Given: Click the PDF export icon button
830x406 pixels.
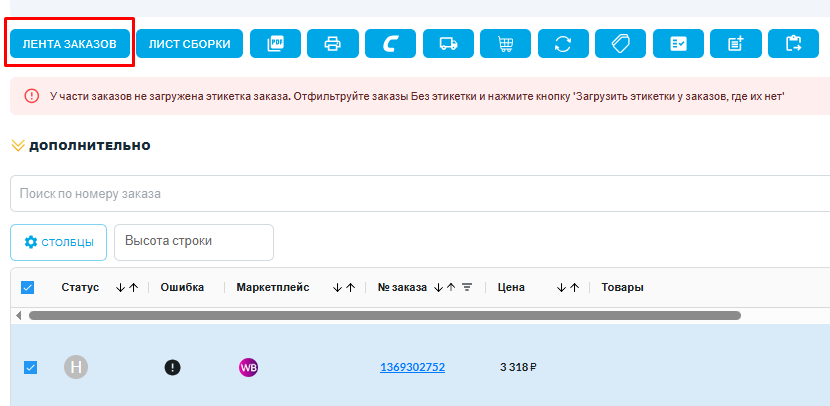Looking at the screenshot, I should [275, 44].
